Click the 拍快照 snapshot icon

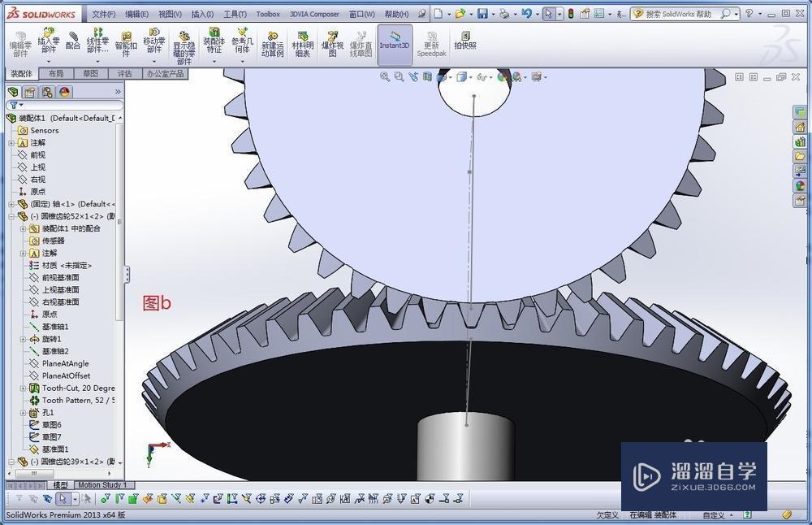pos(465,40)
